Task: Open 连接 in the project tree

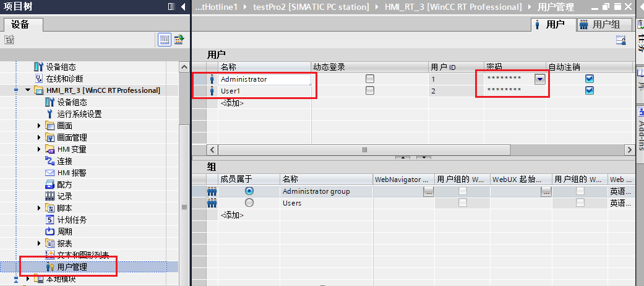Action: (x=64, y=161)
